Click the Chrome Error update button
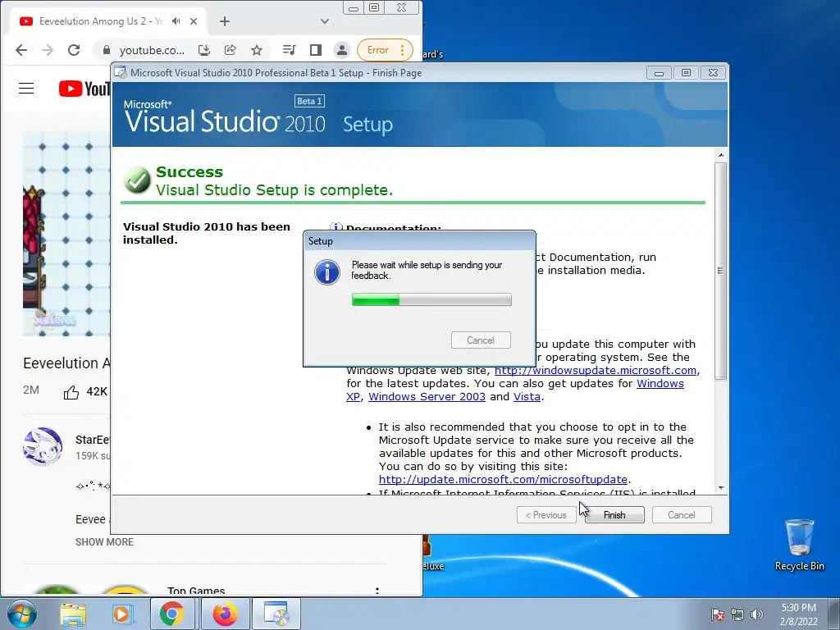Viewport: 840px width, 630px height. coord(385,50)
